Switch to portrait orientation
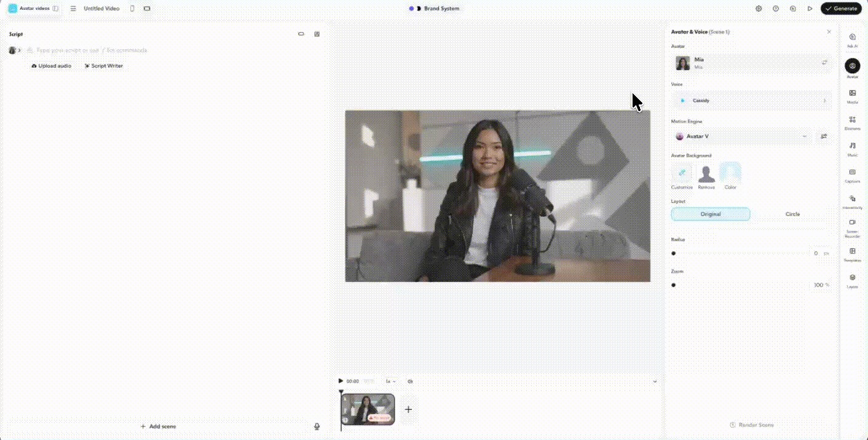868x440 pixels. tap(132, 9)
